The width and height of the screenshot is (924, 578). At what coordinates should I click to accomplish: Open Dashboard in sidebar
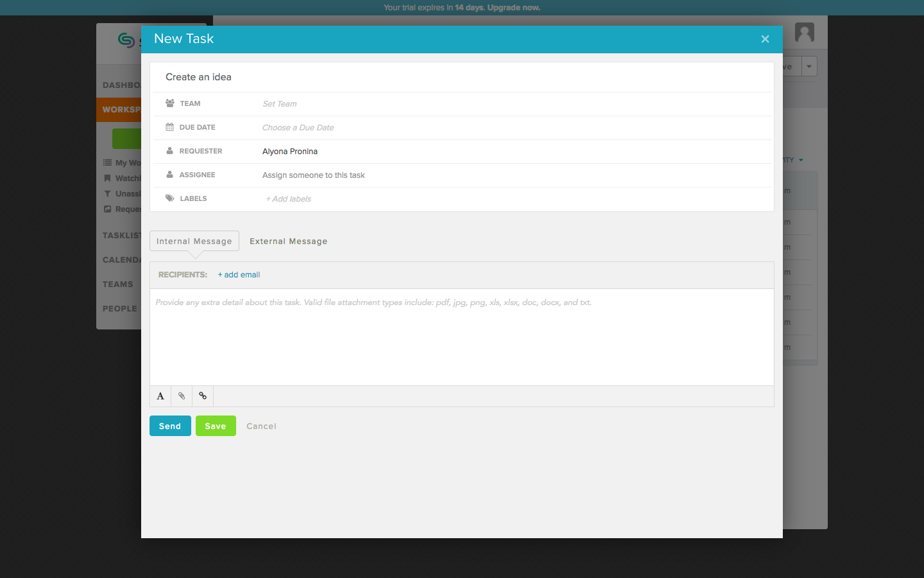(122, 85)
